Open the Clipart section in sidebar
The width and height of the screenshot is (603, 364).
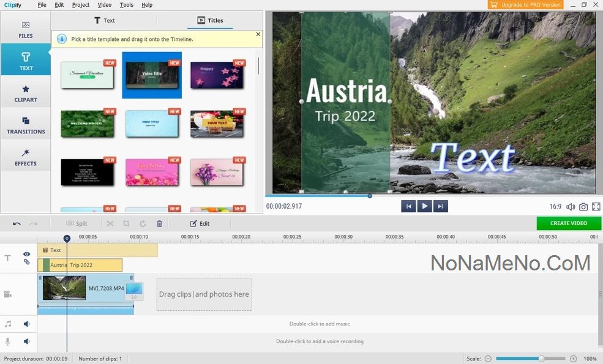pos(26,94)
